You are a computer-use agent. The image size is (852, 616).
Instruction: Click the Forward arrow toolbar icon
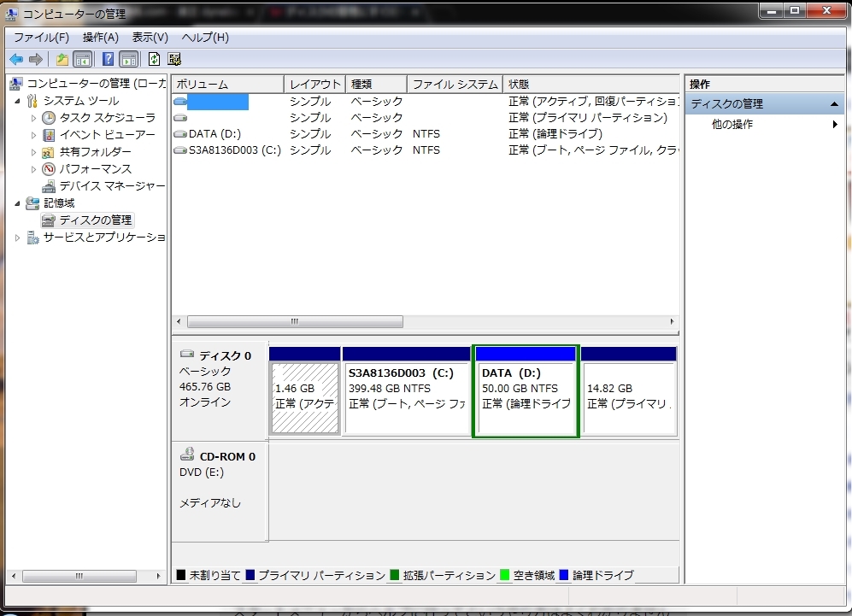(36, 59)
